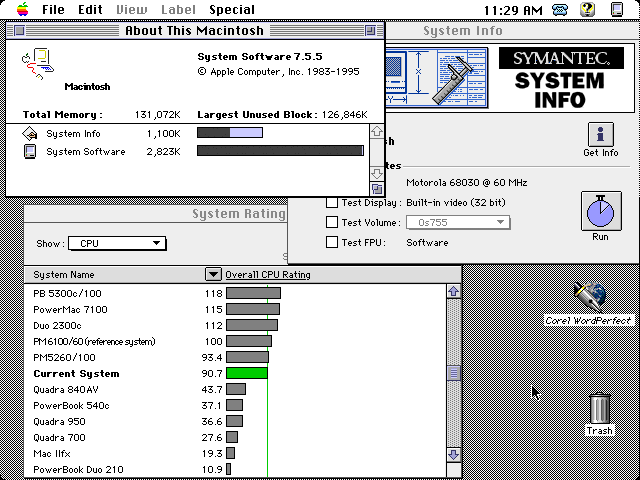This screenshot has width=640, height=480.
Task: Click the System Info application icon
Action: (x=29, y=134)
